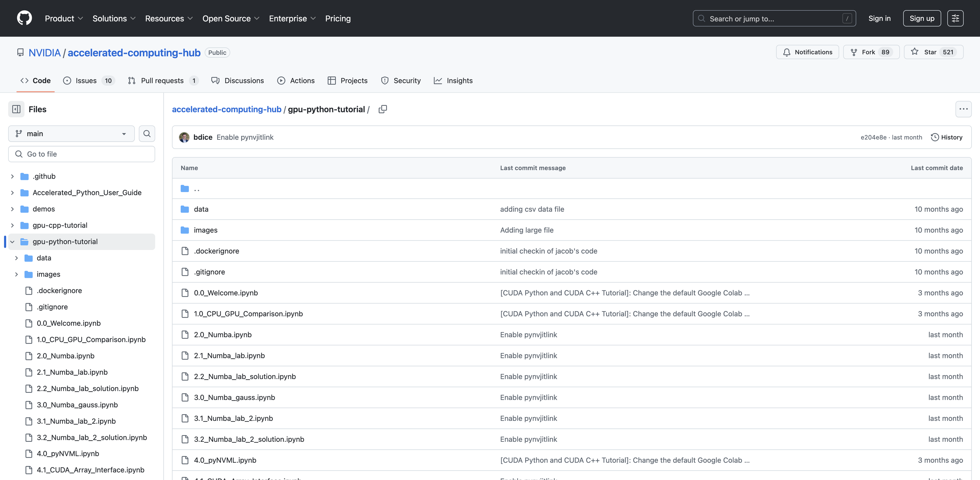Open 'adding csv data file' commit message
980x480 pixels.
[x=532, y=209]
